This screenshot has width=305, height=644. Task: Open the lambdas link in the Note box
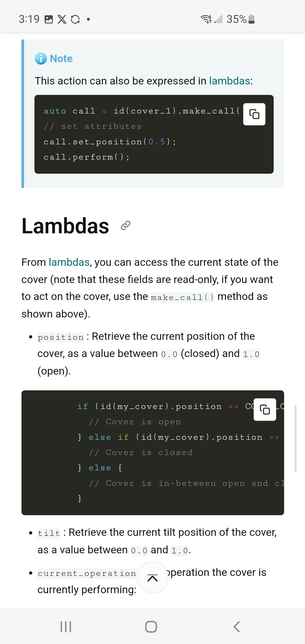pyautogui.click(x=229, y=81)
